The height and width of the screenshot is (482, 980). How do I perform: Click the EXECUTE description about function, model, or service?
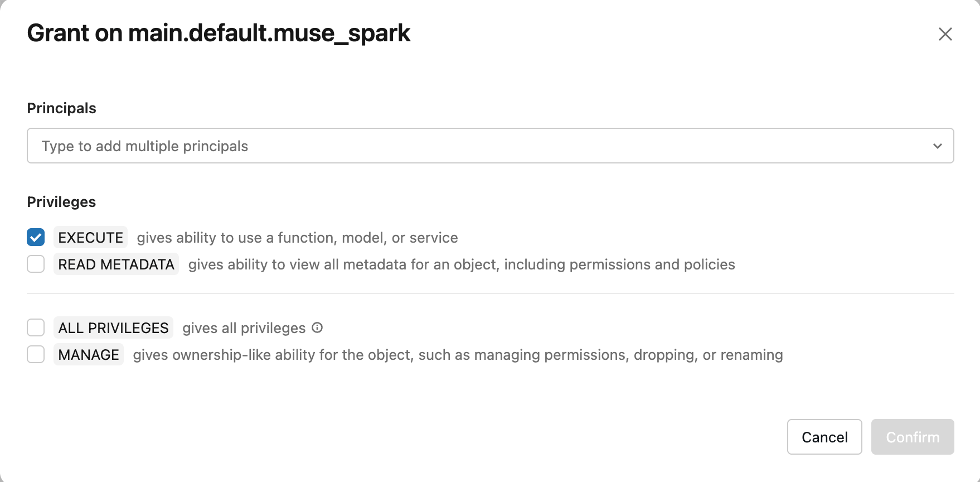tap(297, 238)
